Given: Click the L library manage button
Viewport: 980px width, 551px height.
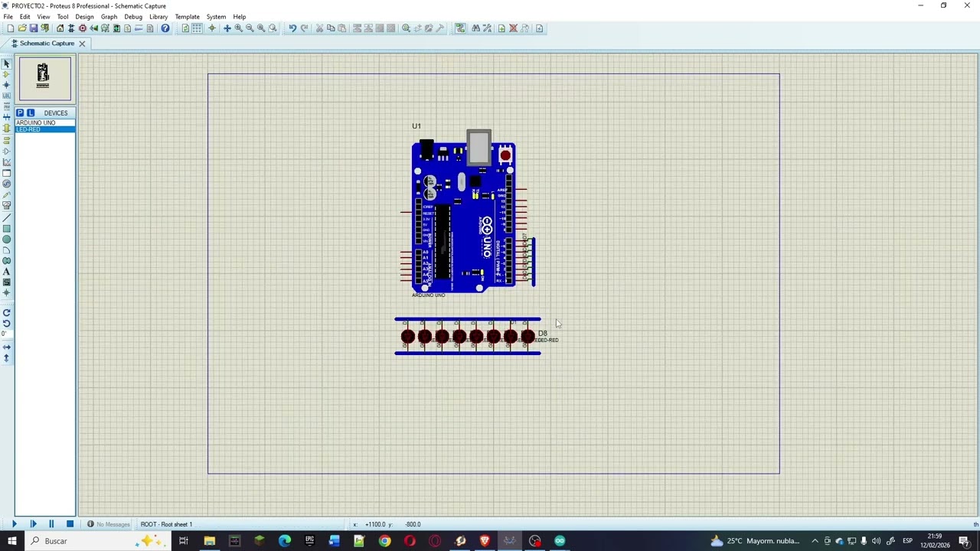Looking at the screenshot, I should (31, 112).
